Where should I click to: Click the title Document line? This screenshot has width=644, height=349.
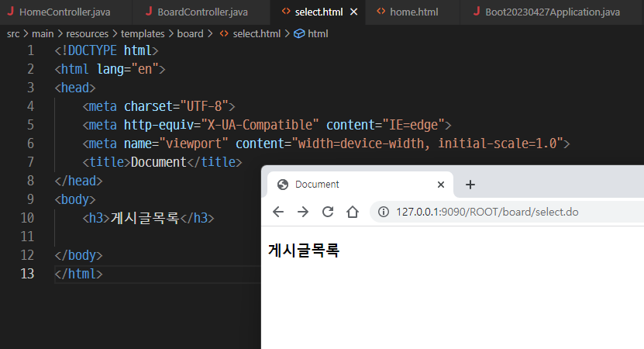(x=162, y=162)
